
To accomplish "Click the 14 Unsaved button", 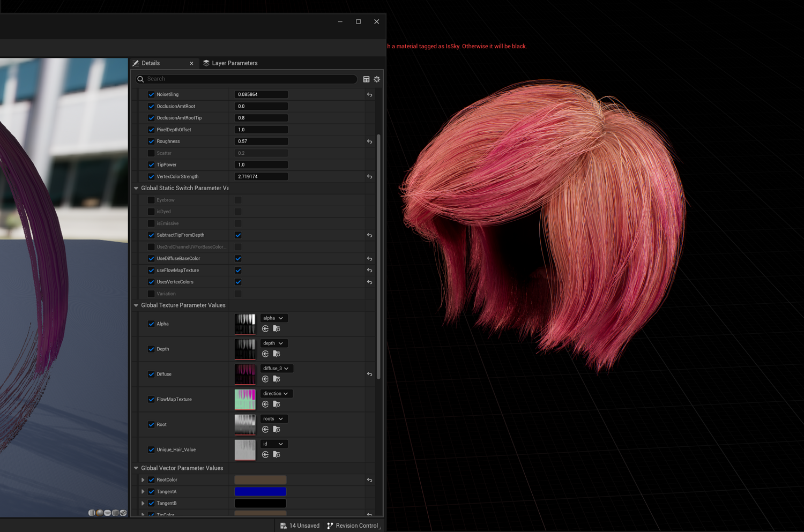I will (x=300, y=526).
